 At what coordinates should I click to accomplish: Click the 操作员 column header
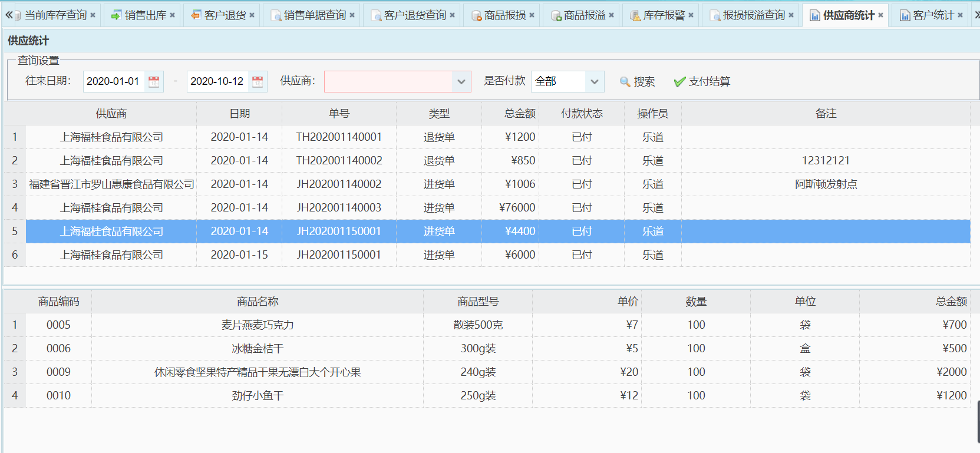pyautogui.click(x=653, y=114)
